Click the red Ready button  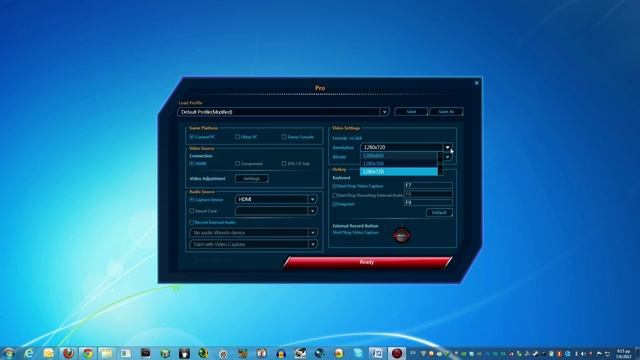pyautogui.click(x=367, y=262)
